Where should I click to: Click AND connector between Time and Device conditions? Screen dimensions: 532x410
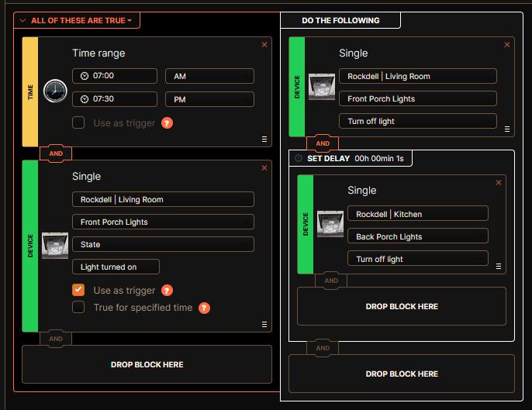(x=56, y=153)
